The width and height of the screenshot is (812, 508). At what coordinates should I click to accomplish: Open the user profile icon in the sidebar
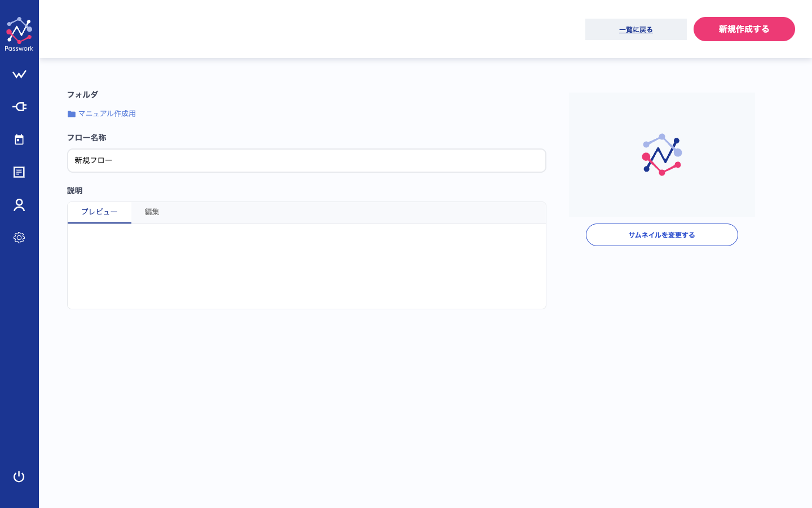[x=19, y=205]
